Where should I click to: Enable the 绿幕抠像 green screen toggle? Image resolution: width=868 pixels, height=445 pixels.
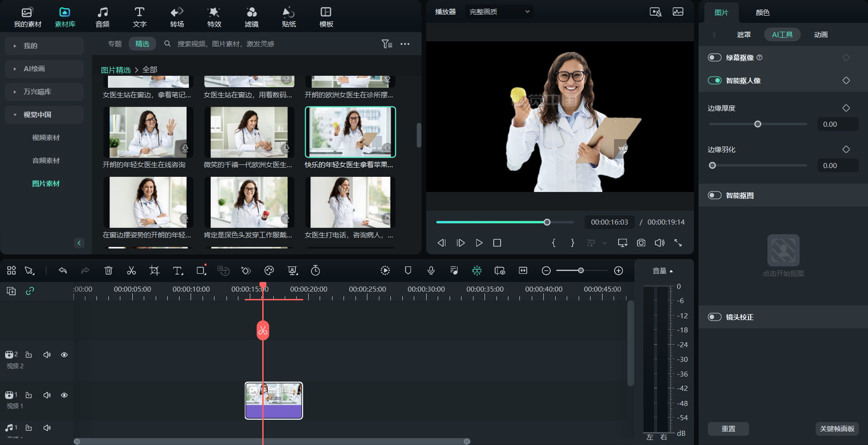(x=715, y=57)
